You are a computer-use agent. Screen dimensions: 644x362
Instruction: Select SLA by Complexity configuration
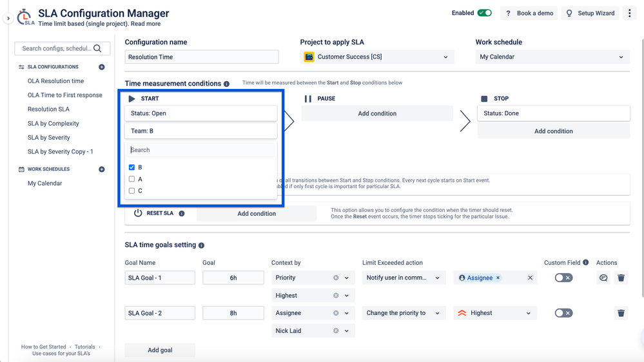click(53, 124)
